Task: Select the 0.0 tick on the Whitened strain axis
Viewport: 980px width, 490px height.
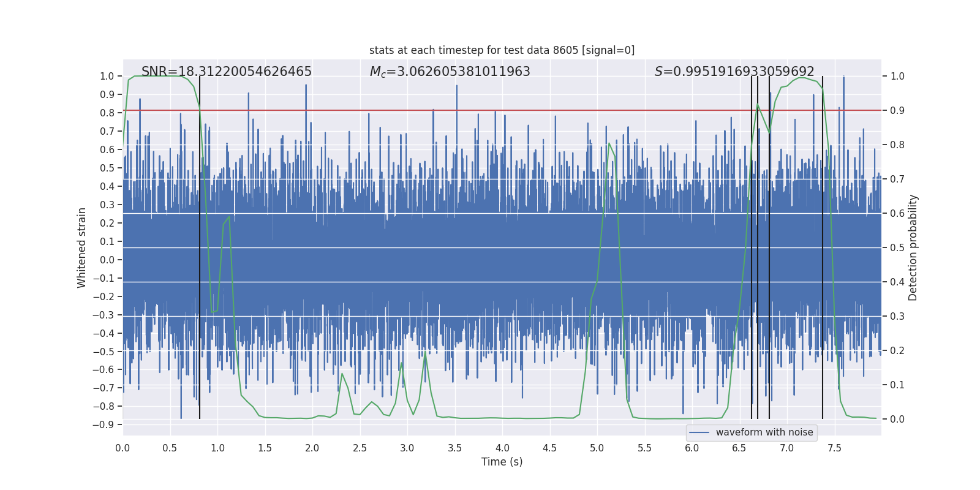Action: [x=107, y=260]
